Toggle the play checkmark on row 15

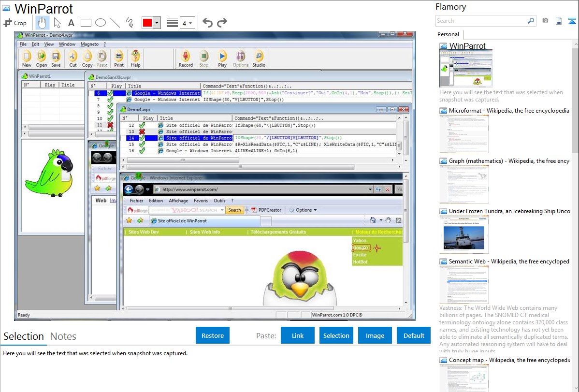142,145
